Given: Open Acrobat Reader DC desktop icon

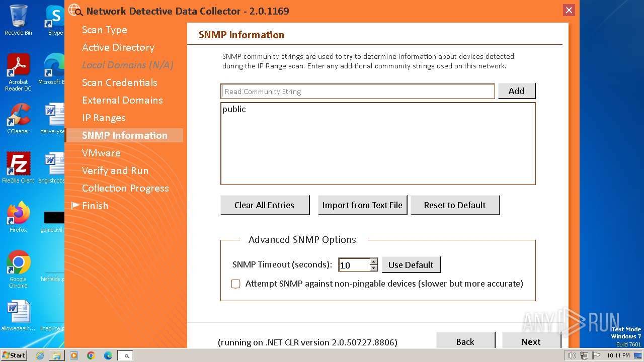Looking at the screenshot, I should click(x=18, y=73).
